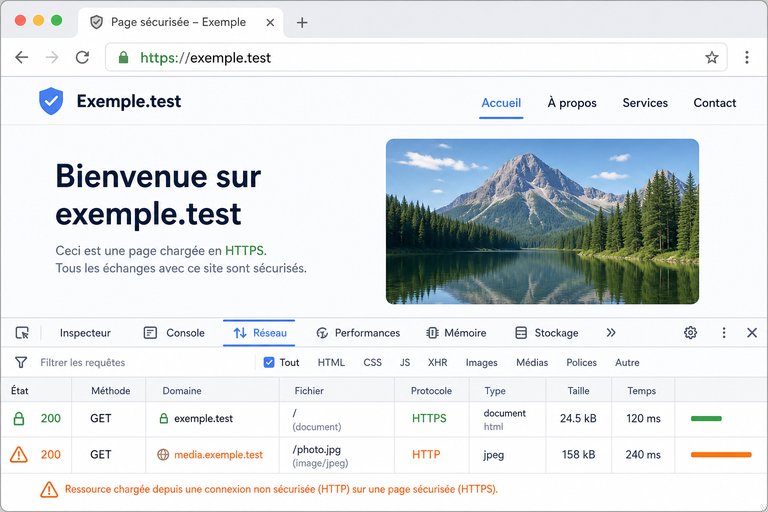The image size is (768, 512).
Task: Toggle the Tout filter checkbox
Action: point(269,363)
